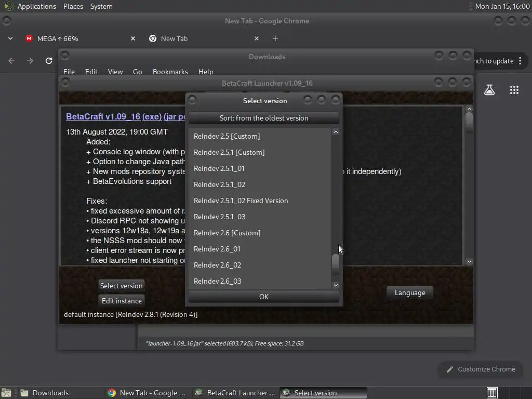The image size is (532, 399).
Task: Open Downloads window Go menu
Action: 137,72
